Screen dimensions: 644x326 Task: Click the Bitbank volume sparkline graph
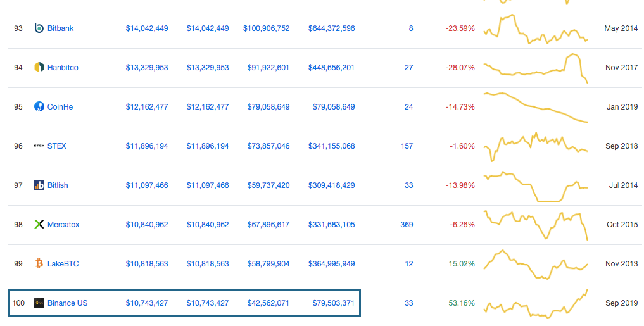click(x=536, y=28)
